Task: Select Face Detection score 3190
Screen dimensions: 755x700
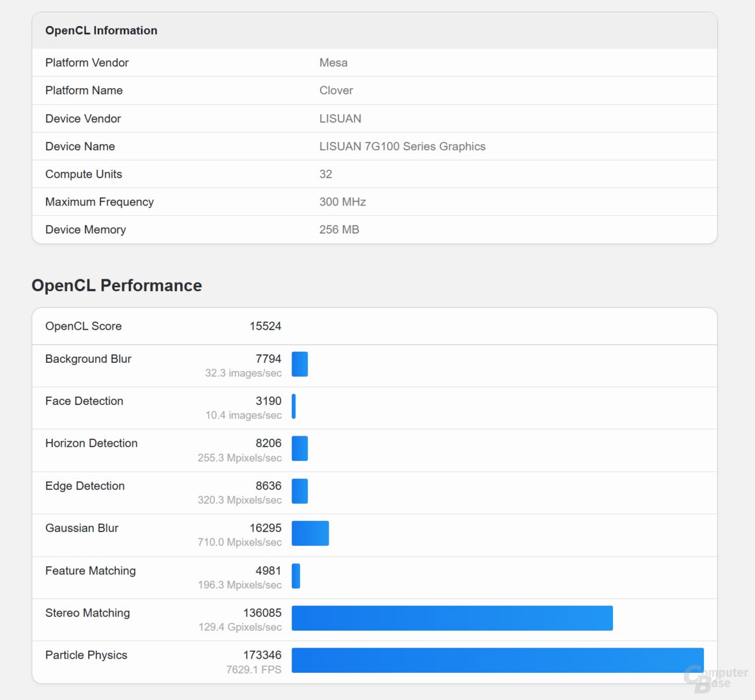Action: pyautogui.click(x=268, y=401)
